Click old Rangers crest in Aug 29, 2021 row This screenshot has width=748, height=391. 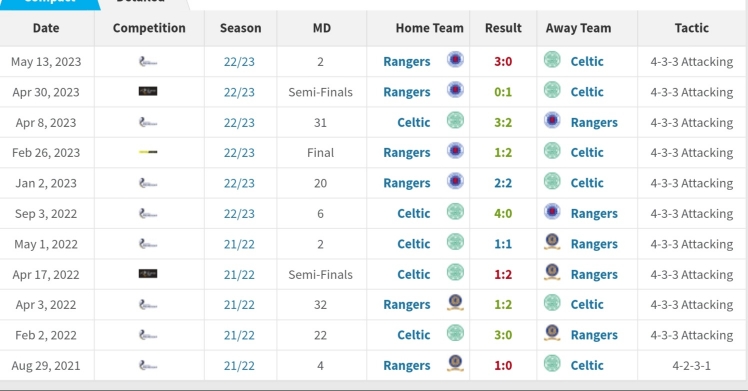tap(455, 364)
